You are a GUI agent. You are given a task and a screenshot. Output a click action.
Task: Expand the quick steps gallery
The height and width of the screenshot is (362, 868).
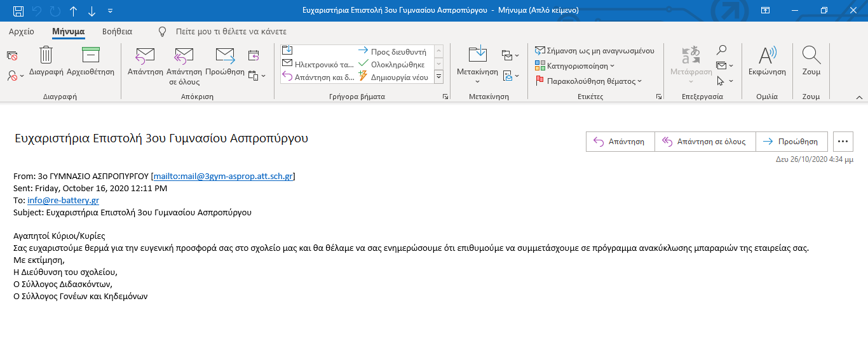(x=438, y=77)
